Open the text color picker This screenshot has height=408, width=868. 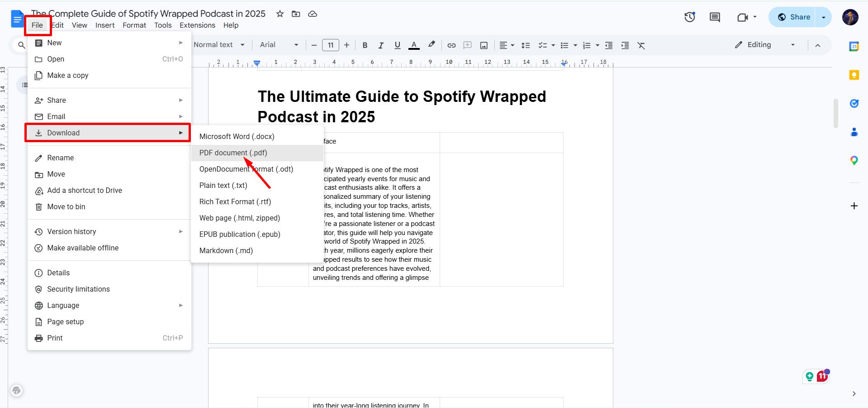413,45
